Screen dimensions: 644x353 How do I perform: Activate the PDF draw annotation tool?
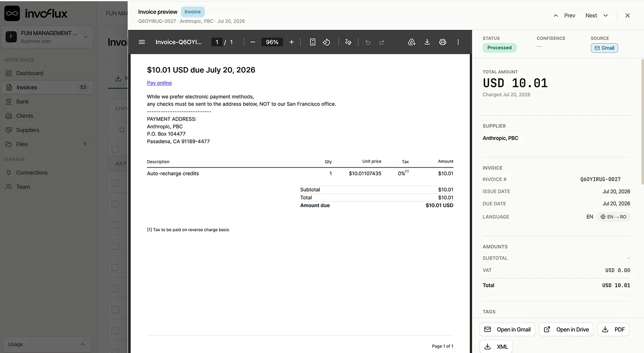pyautogui.click(x=348, y=42)
